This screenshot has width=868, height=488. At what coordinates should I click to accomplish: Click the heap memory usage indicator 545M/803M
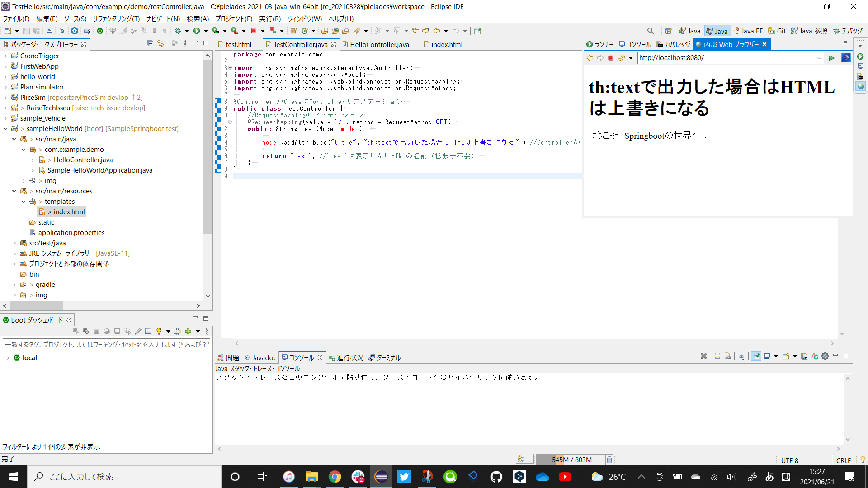[x=569, y=459]
